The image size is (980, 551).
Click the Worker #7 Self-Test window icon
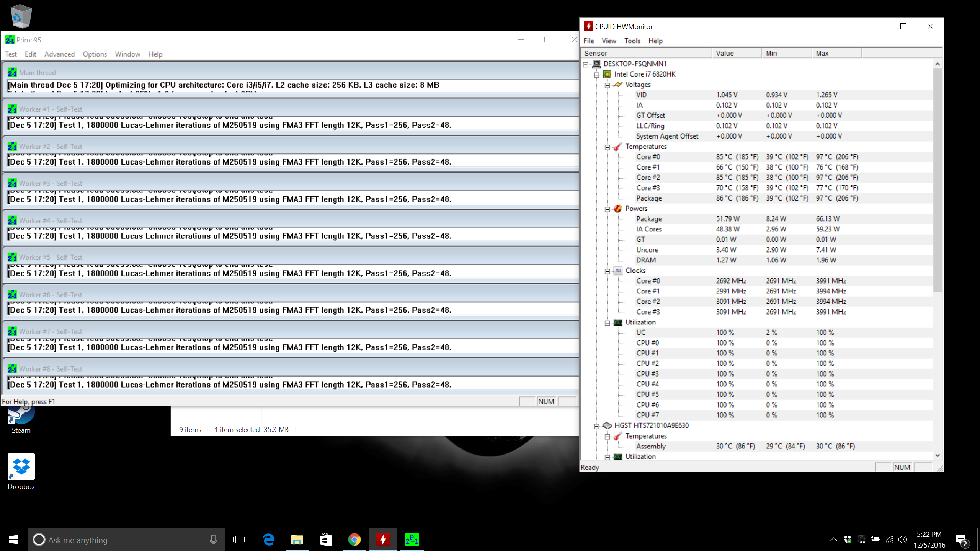pyautogui.click(x=12, y=331)
